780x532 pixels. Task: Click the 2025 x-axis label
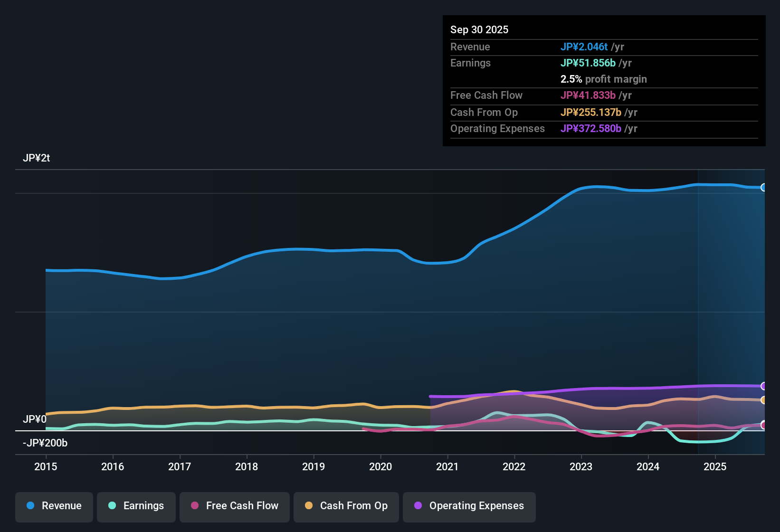click(715, 467)
